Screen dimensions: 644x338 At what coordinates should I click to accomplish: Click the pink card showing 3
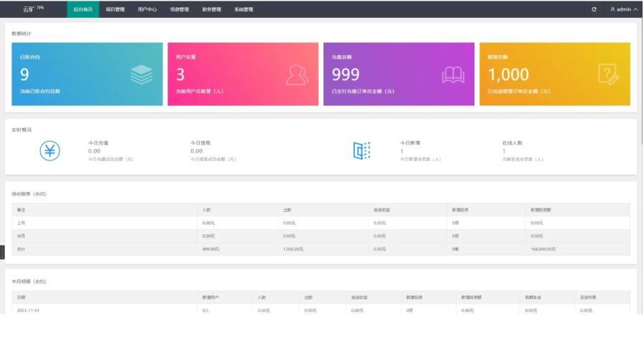[243, 74]
